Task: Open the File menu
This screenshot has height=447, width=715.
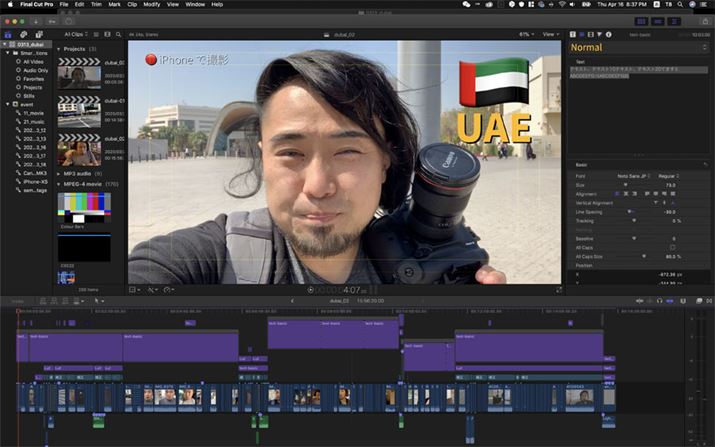Action: [64, 4]
